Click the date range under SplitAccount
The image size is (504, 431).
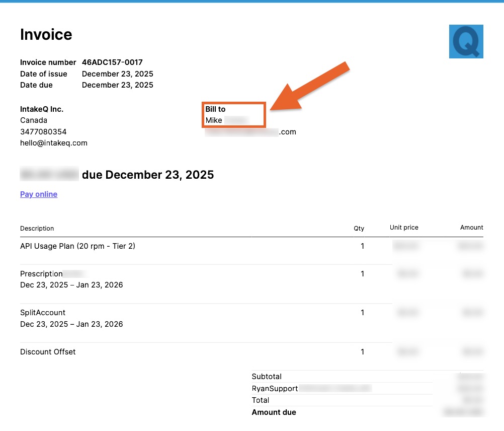71,324
